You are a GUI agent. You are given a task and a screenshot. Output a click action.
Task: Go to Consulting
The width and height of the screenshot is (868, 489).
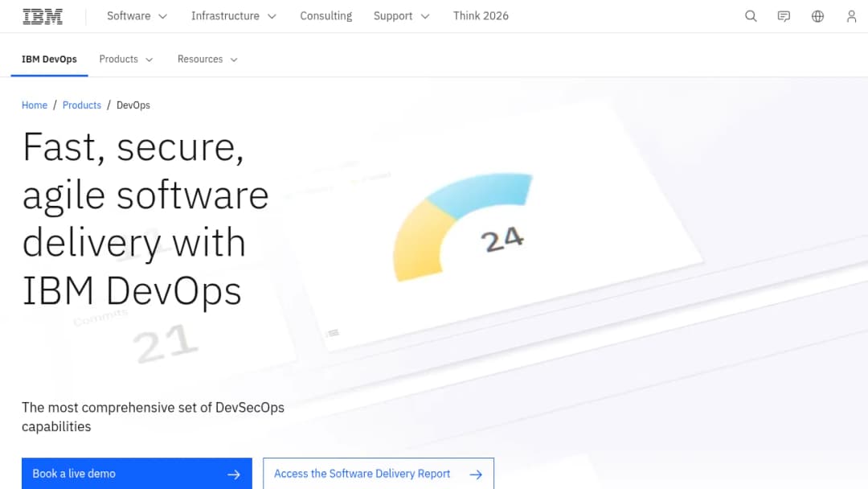(326, 16)
